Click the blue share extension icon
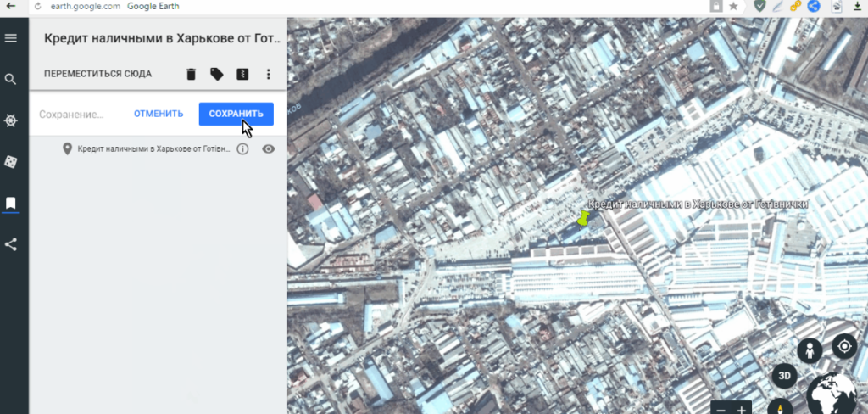The height and width of the screenshot is (414, 868). (813, 6)
